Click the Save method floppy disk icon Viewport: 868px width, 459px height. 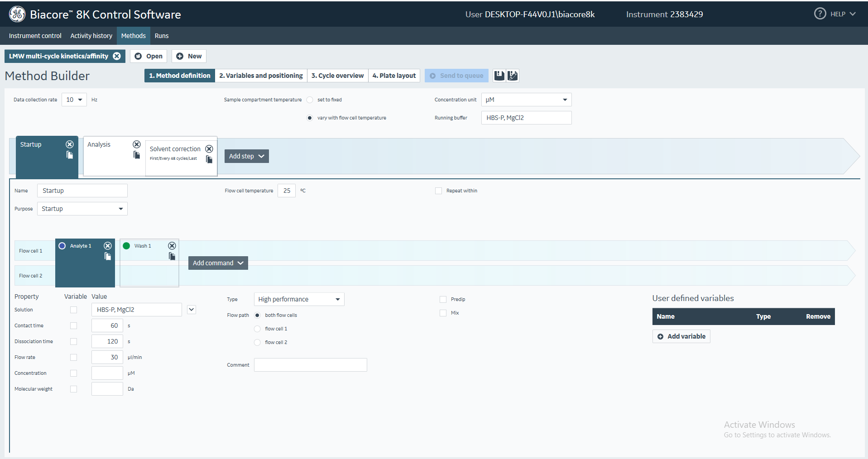(499, 76)
